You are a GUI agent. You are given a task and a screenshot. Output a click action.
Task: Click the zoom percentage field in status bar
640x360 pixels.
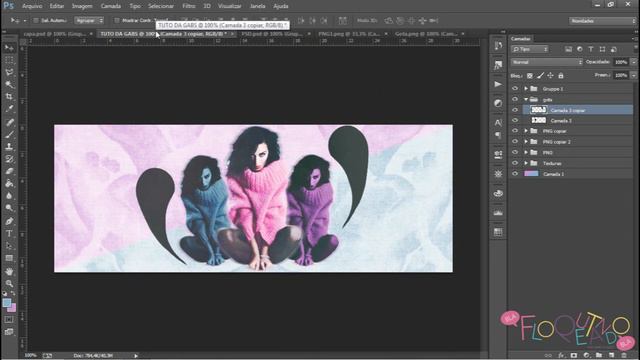pyautogui.click(x=30, y=356)
